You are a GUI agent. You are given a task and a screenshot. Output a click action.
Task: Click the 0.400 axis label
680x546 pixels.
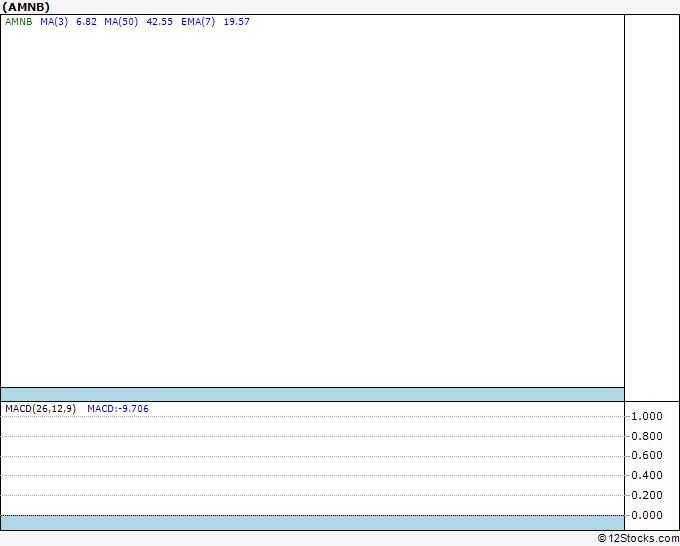tap(647, 475)
